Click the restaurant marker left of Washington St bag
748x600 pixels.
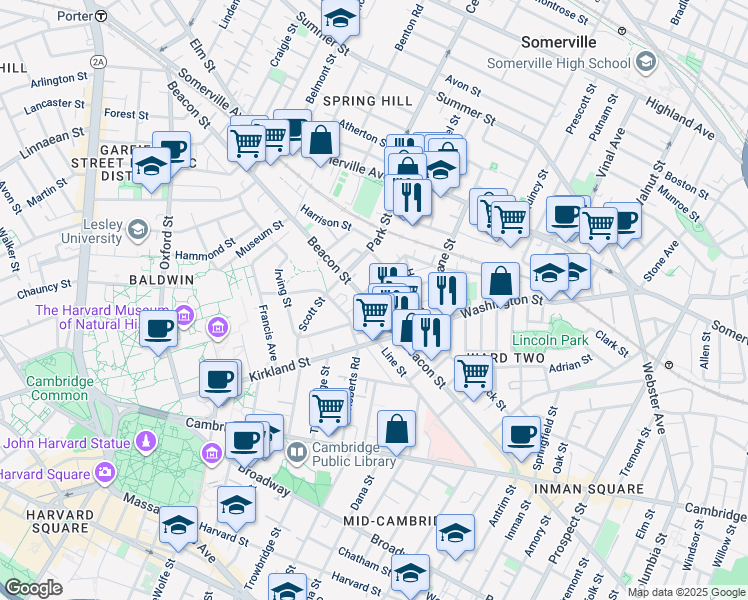[447, 290]
